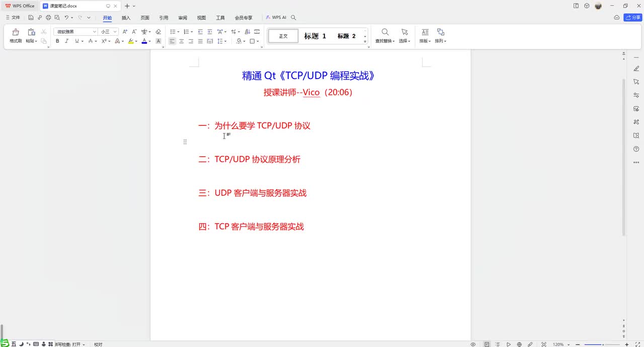Switch to the 会员专享 tab

tap(244, 18)
